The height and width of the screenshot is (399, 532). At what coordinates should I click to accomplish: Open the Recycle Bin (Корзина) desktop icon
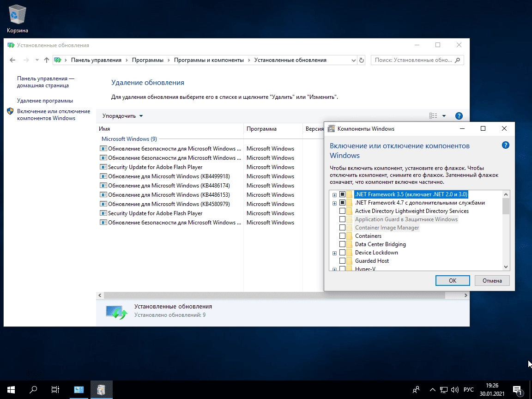click(x=17, y=19)
